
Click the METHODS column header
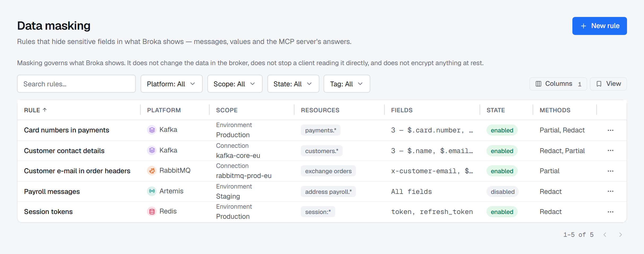[555, 110]
